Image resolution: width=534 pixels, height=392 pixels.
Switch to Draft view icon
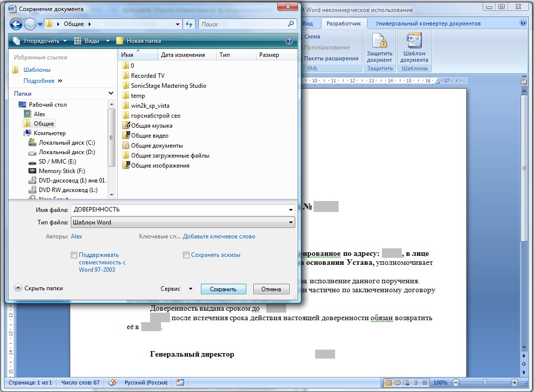tap(425, 383)
